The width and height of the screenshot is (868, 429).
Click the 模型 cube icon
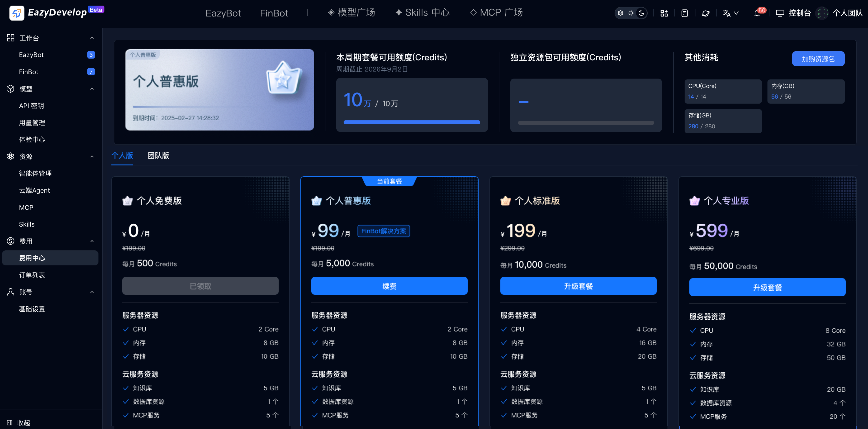coord(10,89)
